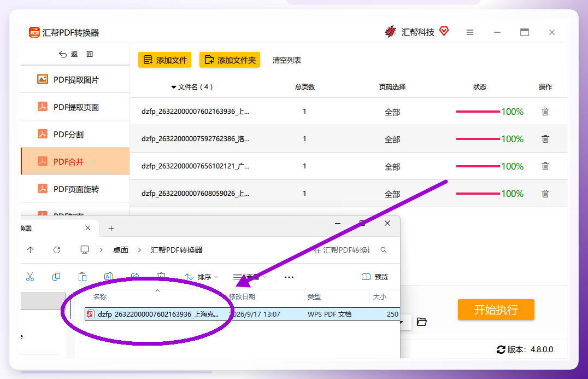Switch to the PDF分割 function

75,135
